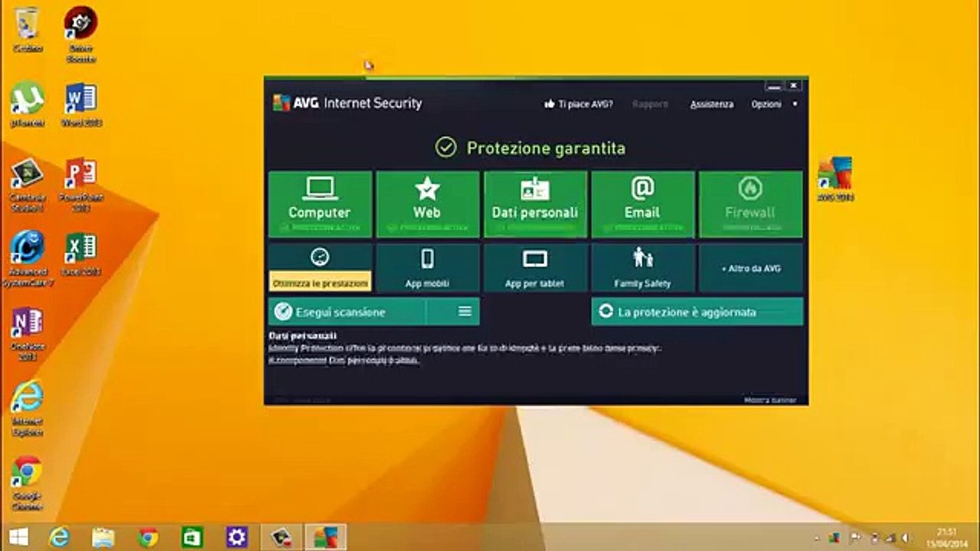Open PC settings gear on the taskbar

coord(237,536)
